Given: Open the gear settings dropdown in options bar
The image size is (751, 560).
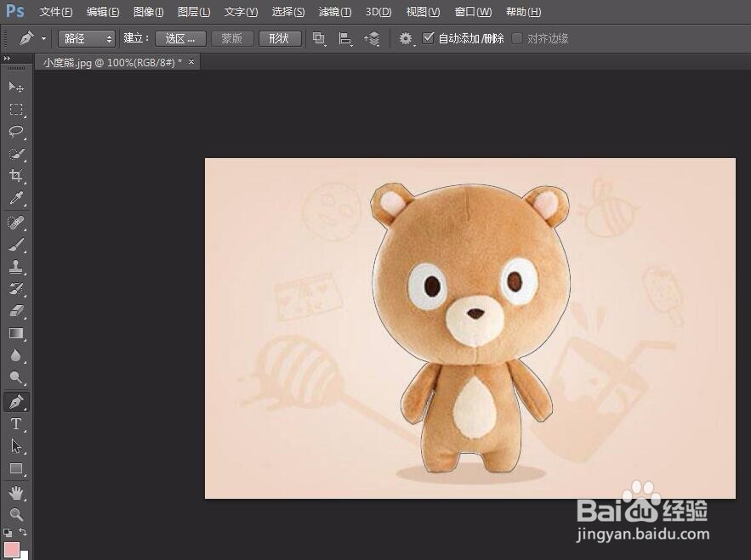Looking at the screenshot, I should (x=406, y=38).
